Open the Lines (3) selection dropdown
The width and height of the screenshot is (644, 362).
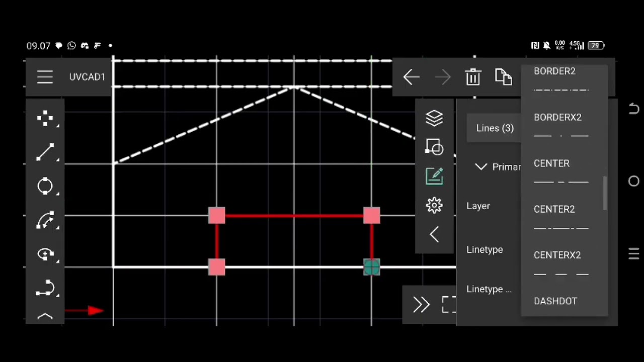(x=494, y=128)
